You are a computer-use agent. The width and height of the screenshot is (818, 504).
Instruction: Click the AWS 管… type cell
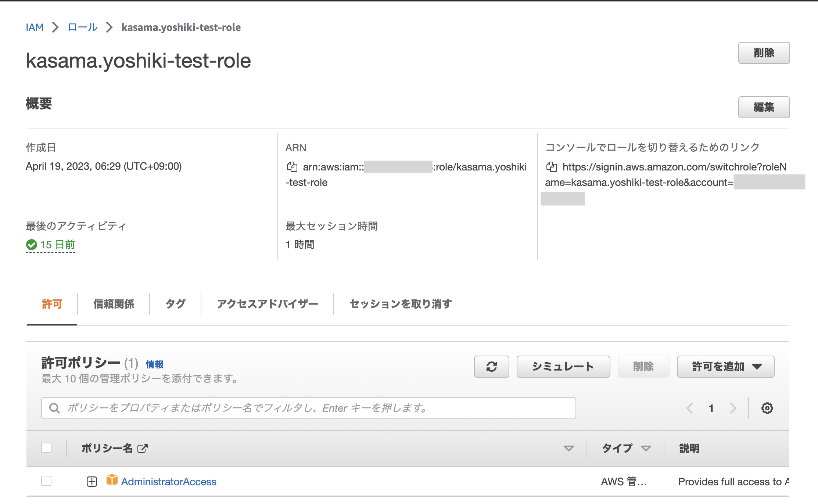[x=624, y=482]
